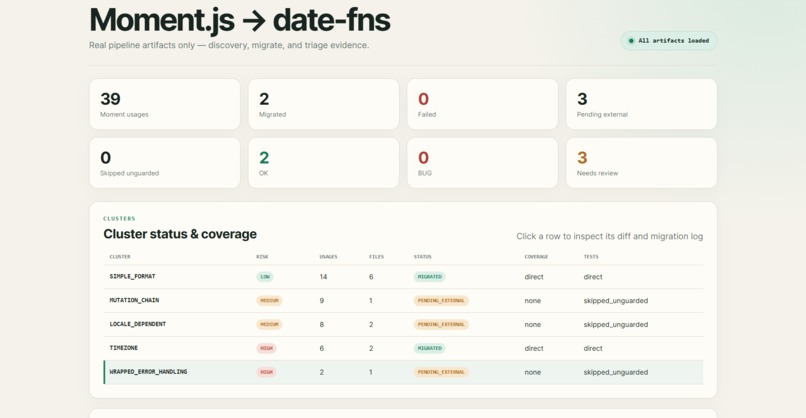
Task: Select the WRAPPED_ERROR_HANDLING cluster row
Action: (404, 372)
